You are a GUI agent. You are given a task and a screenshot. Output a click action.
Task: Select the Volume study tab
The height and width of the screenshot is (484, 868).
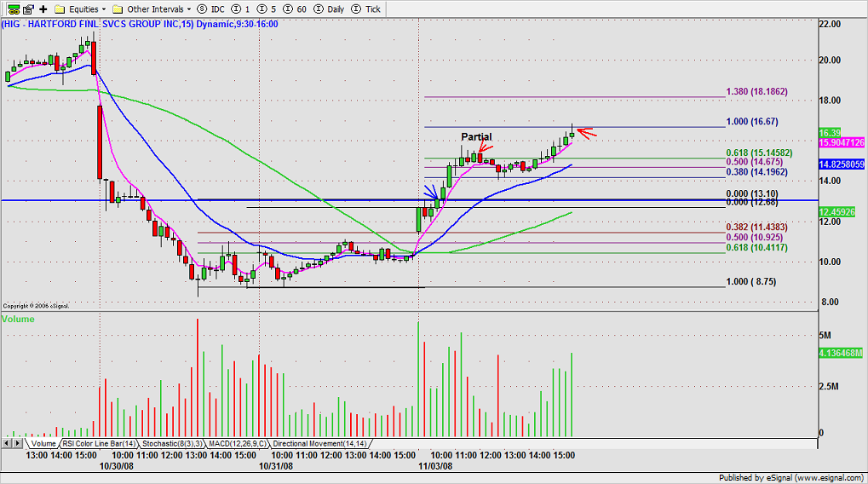coord(43,444)
